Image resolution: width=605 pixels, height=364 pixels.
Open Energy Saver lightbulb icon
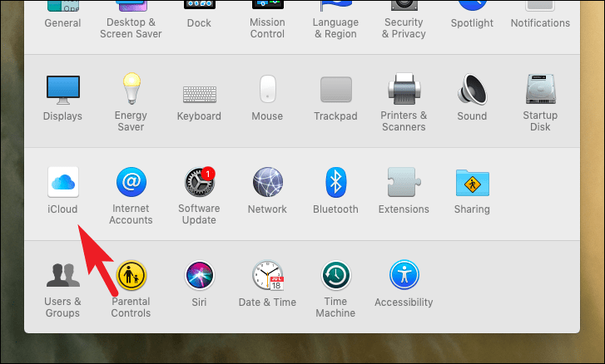point(131,89)
